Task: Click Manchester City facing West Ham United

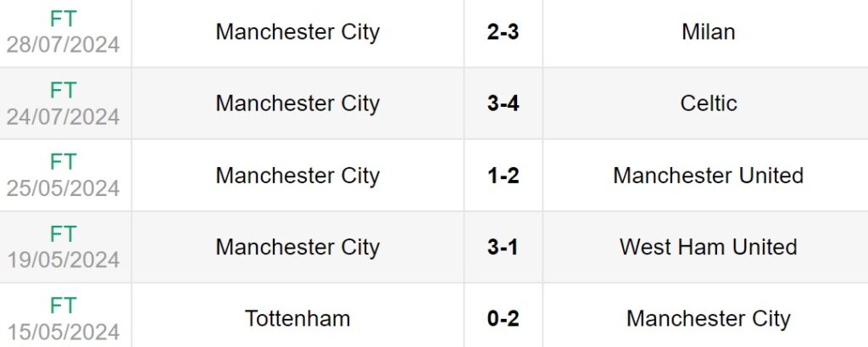Action: click(298, 247)
